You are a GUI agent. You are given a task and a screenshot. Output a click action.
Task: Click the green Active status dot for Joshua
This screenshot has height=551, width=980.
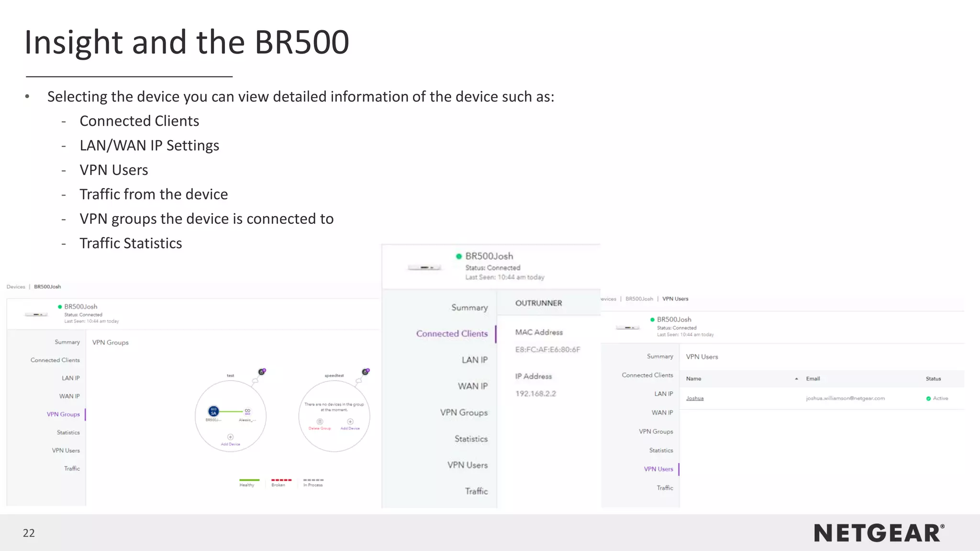pyautogui.click(x=928, y=398)
